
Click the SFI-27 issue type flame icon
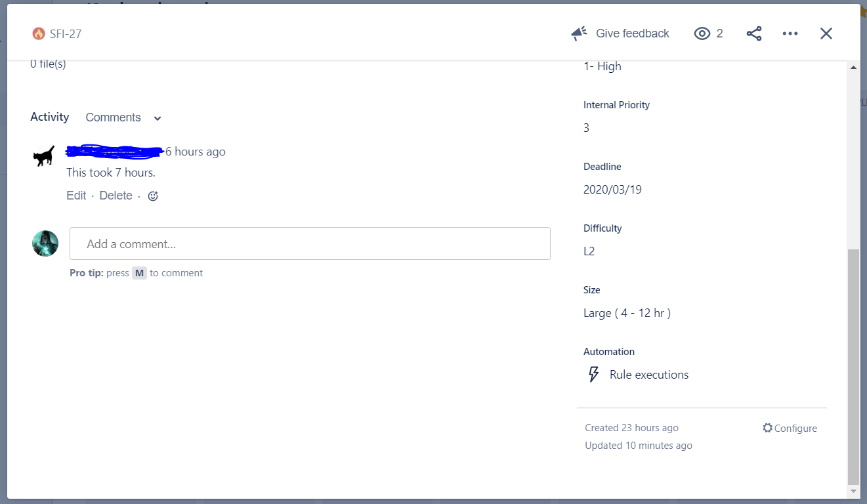[38, 33]
